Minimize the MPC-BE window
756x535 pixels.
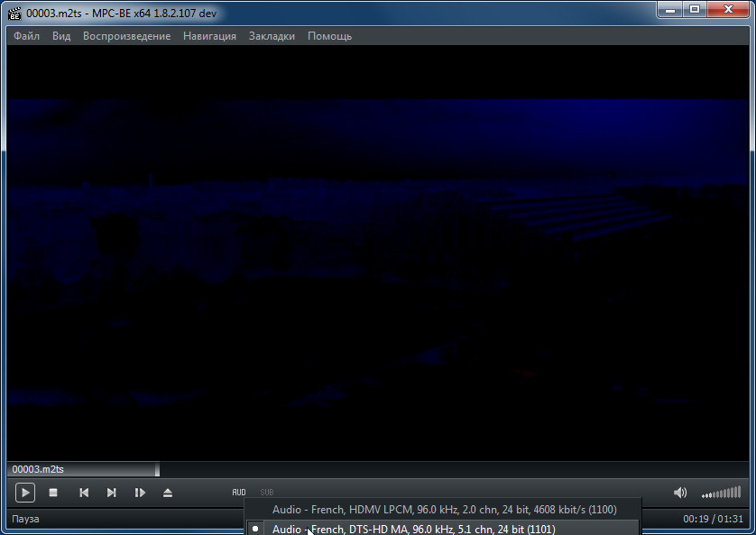pos(669,9)
